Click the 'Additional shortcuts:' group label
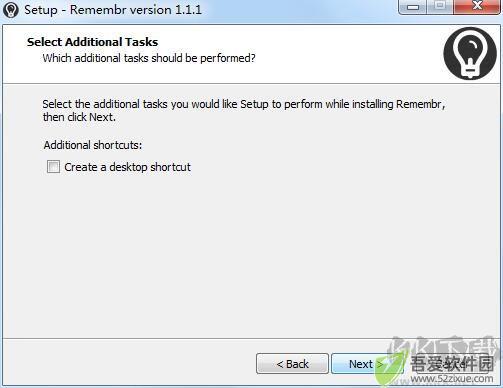This screenshot has height=388, width=503. point(93,145)
